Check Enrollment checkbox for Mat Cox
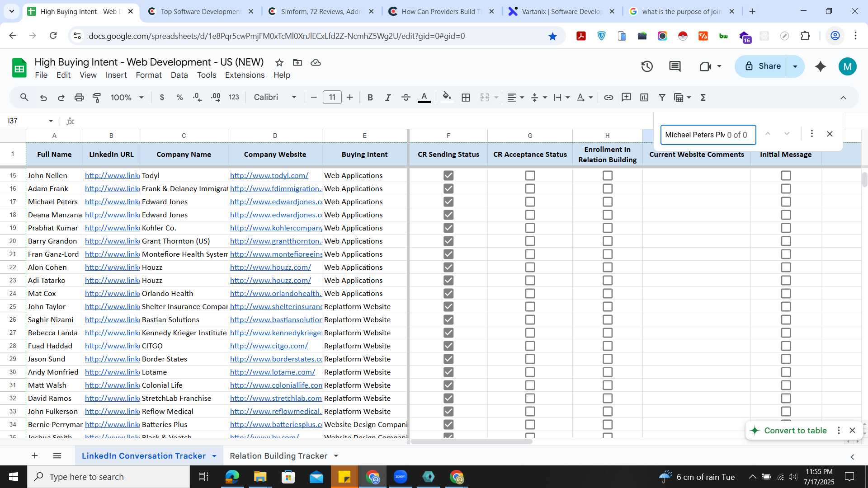The width and height of the screenshot is (868, 488). [x=608, y=293]
